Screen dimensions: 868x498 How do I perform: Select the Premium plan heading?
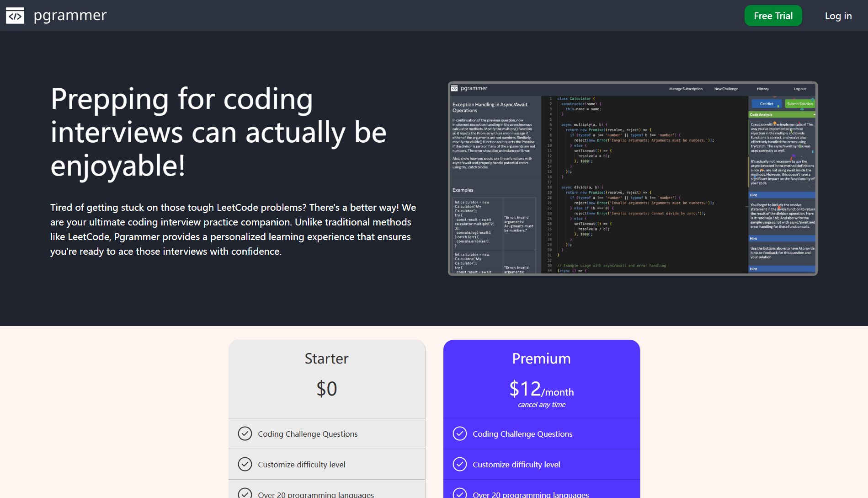(541, 359)
